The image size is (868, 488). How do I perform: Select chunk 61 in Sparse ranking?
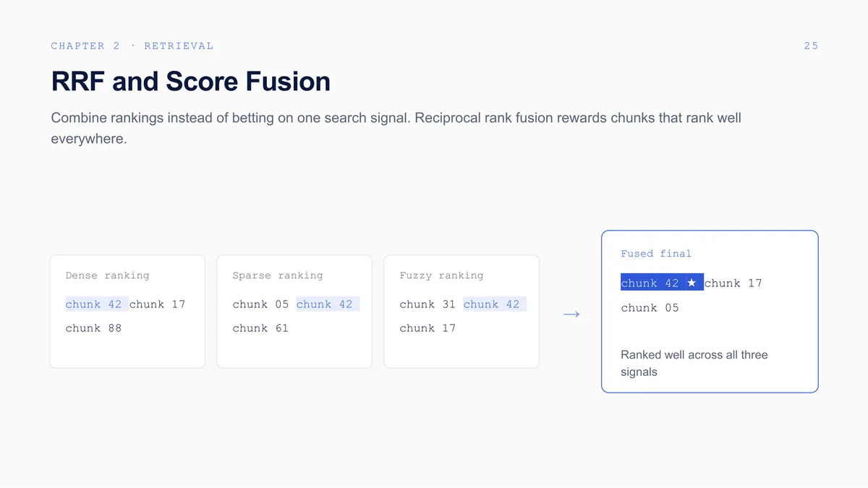260,328
